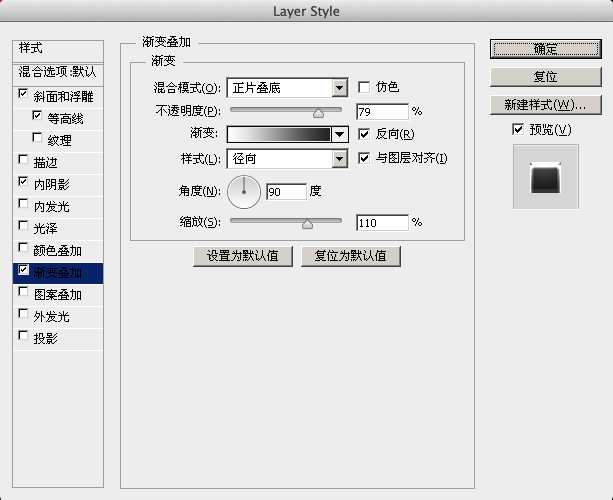
Task: Click 复位为默认值 button
Action: 351,256
